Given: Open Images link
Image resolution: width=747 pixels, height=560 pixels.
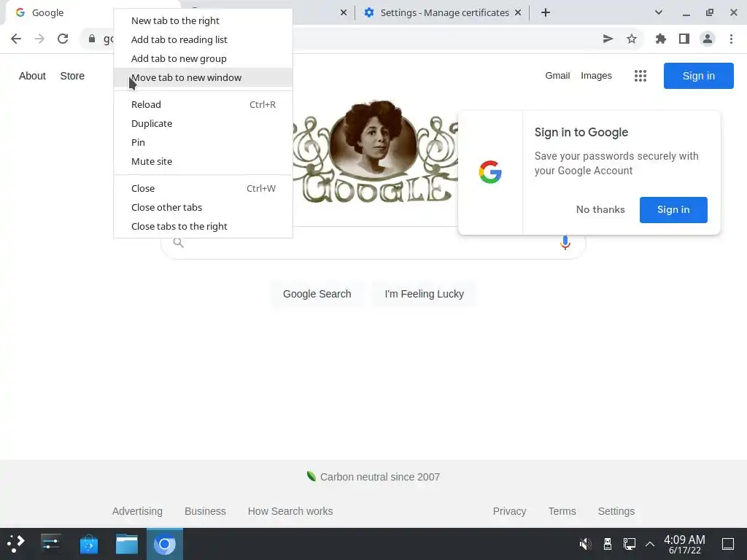Looking at the screenshot, I should 596,76.
